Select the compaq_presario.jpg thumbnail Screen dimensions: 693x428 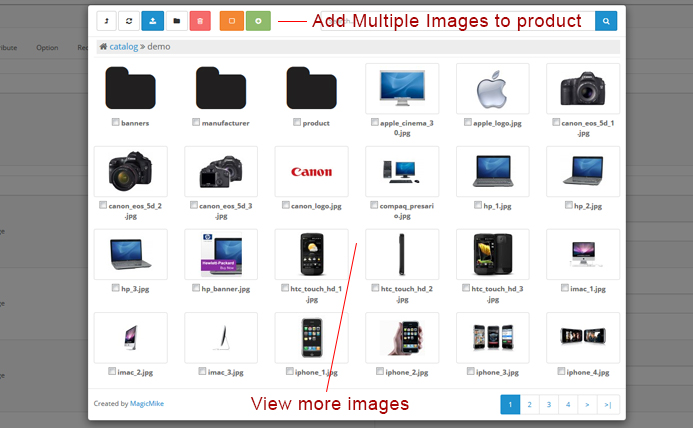click(x=402, y=172)
